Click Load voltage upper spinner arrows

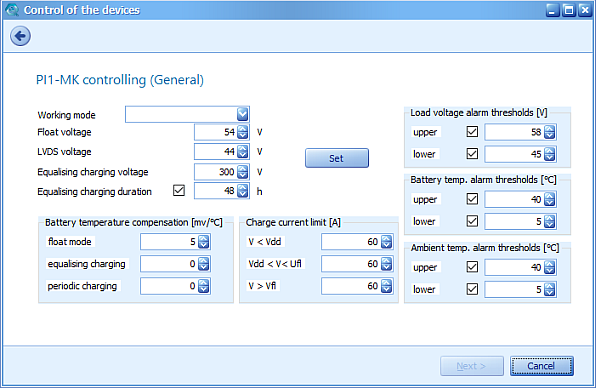pos(550,132)
